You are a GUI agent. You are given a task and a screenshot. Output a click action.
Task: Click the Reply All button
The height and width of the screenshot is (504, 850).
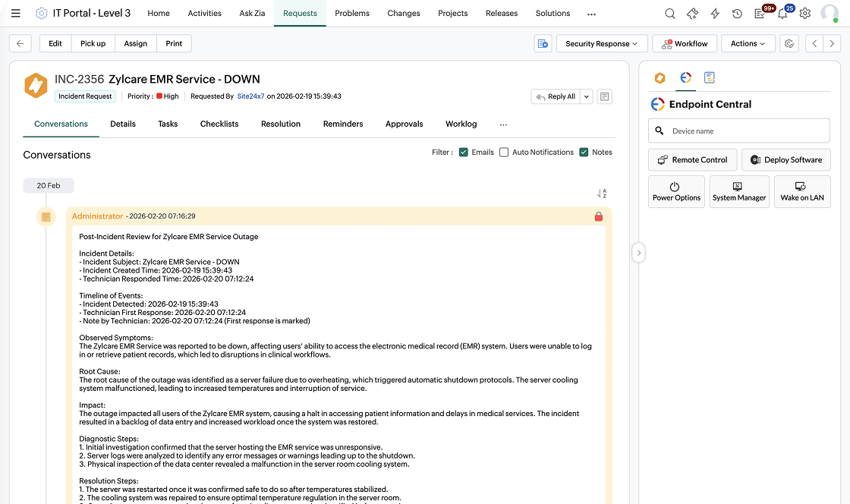[x=556, y=96]
